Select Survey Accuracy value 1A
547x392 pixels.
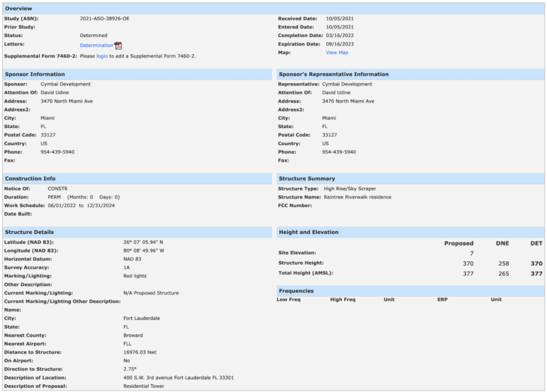pos(126,267)
